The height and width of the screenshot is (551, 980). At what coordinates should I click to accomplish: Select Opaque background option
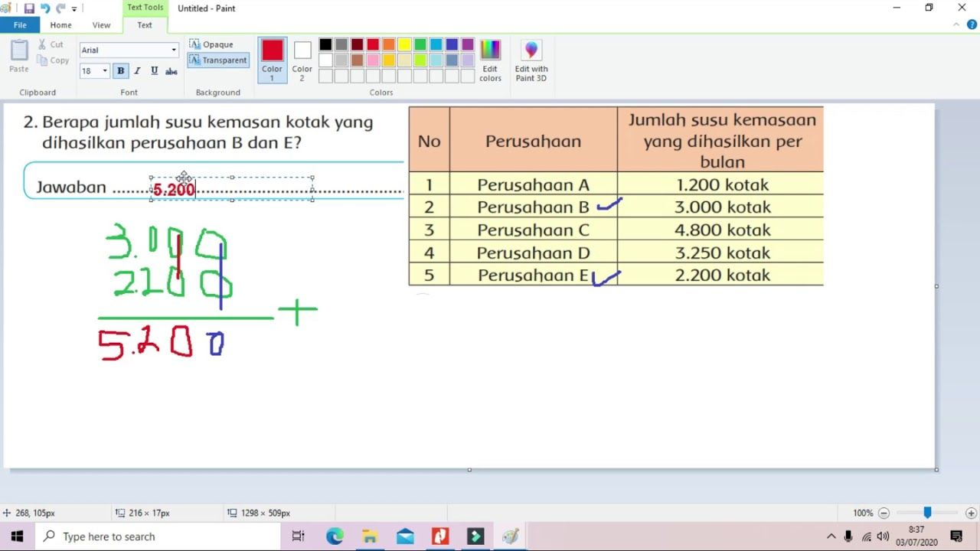(x=211, y=44)
